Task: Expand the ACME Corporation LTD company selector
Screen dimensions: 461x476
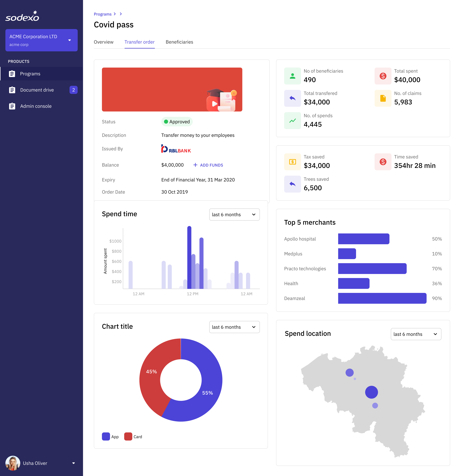Action: point(69,40)
